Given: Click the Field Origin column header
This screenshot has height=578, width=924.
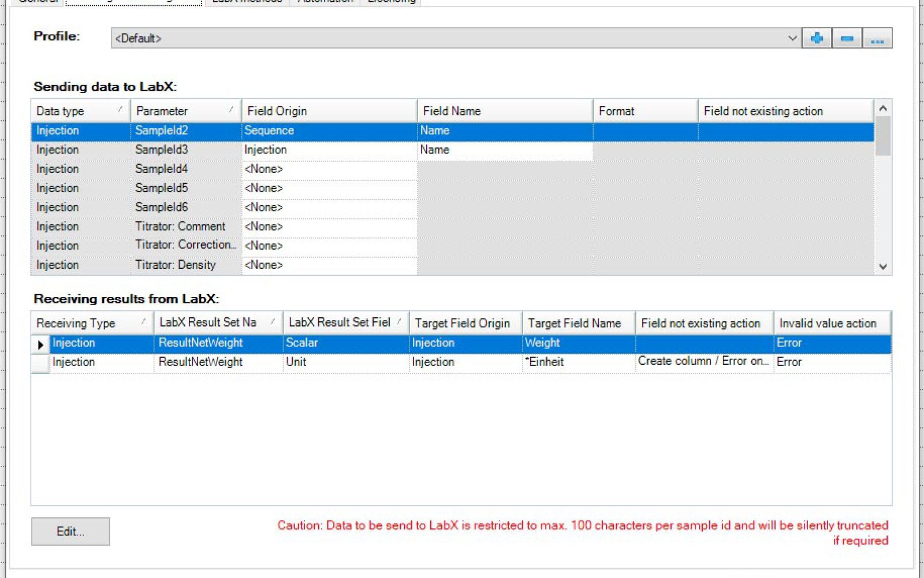Looking at the screenshot, I should 329,111.
